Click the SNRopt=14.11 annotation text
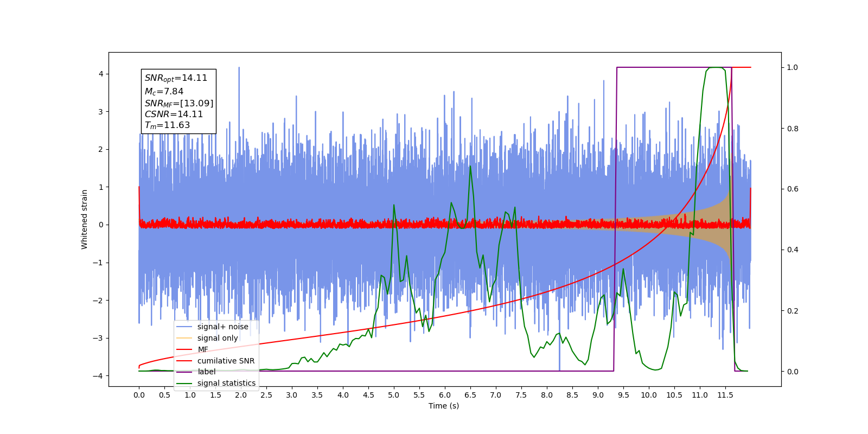This screenshot has height=434, width=868. [x=176, y=78]
